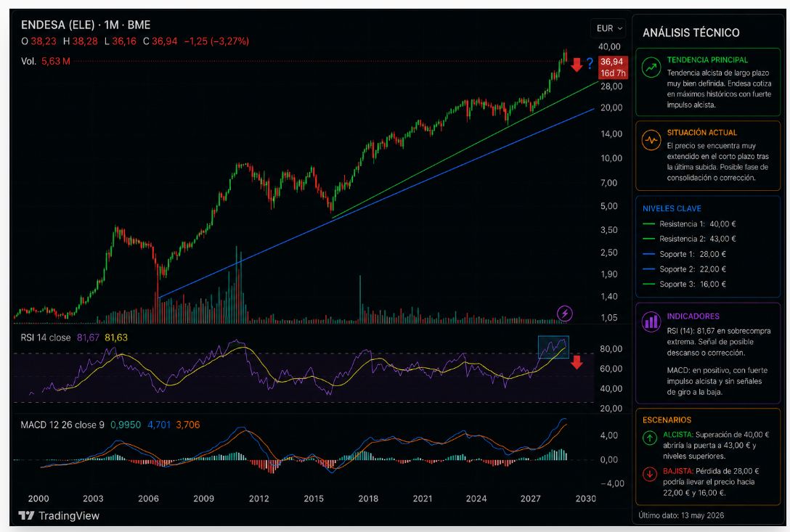Viewport: 790px width, 532px height.
Task: Click the 2024 label on the time axis
Action: [476, 499]
